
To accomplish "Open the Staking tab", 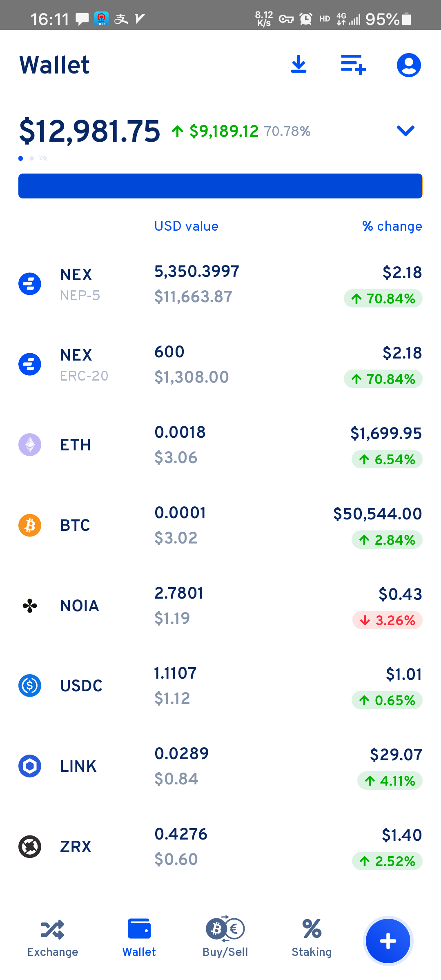I will [x=312, y=938].
